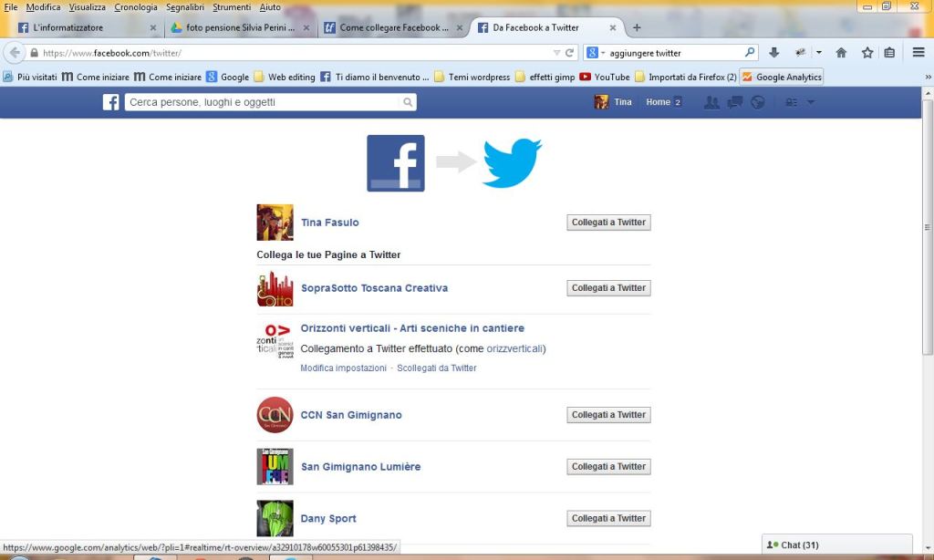934x560 pixels.
Task: Click the search magnifier in the Google search bar
Action: 750,52
